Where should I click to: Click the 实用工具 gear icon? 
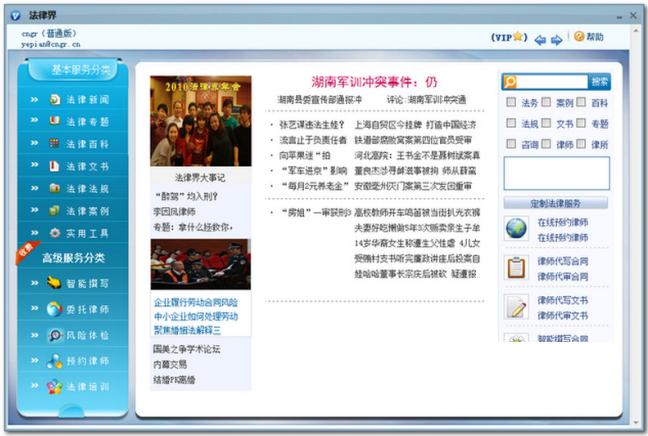coord(55,233)
